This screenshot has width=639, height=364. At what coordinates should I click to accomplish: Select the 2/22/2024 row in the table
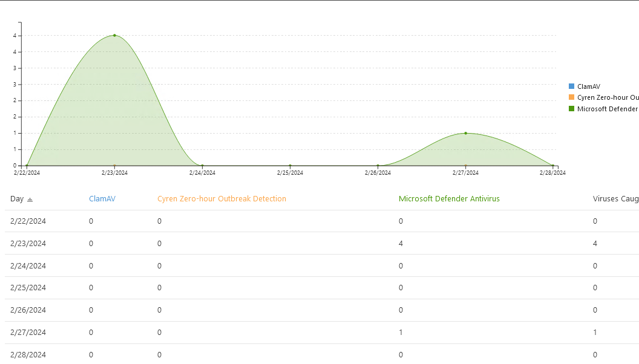click(x=28, y=221)
